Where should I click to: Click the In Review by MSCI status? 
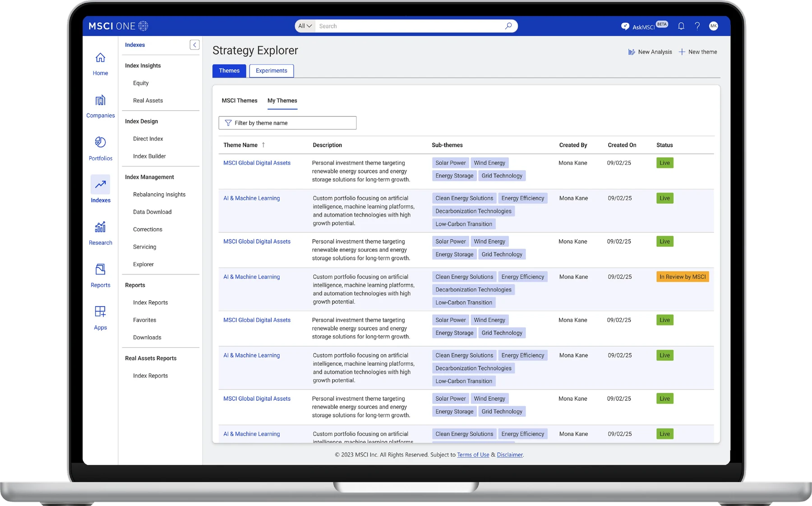(x=683, y=277)
